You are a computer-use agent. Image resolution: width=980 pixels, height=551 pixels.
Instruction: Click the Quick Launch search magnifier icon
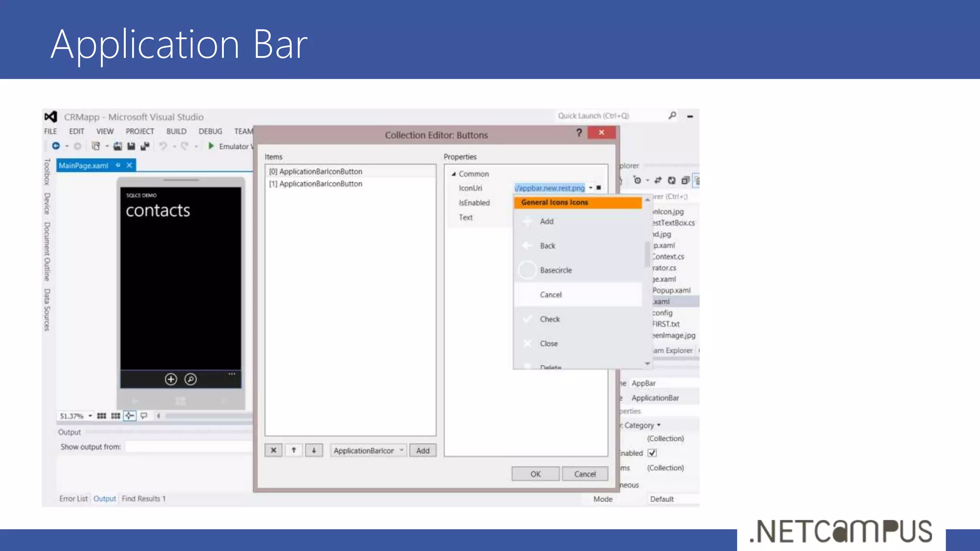672,115
